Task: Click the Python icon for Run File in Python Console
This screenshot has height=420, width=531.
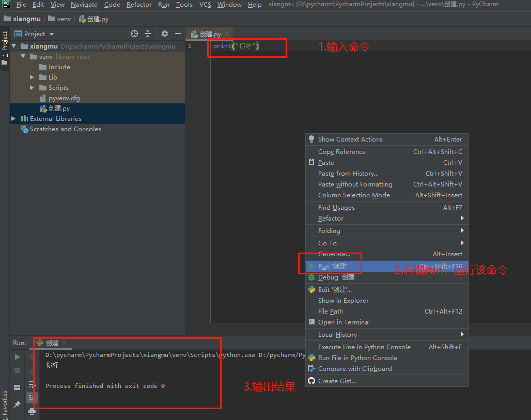Action: coord(311,357)
